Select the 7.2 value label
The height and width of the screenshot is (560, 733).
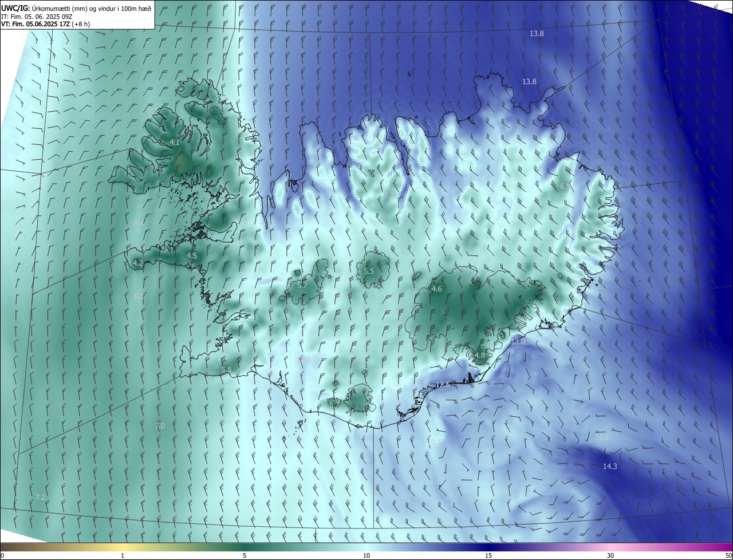pos(40,497)
